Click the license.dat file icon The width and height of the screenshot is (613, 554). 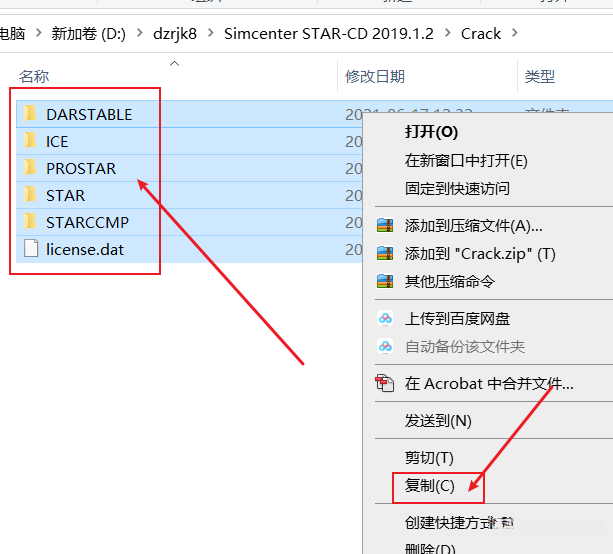(31, 249)
